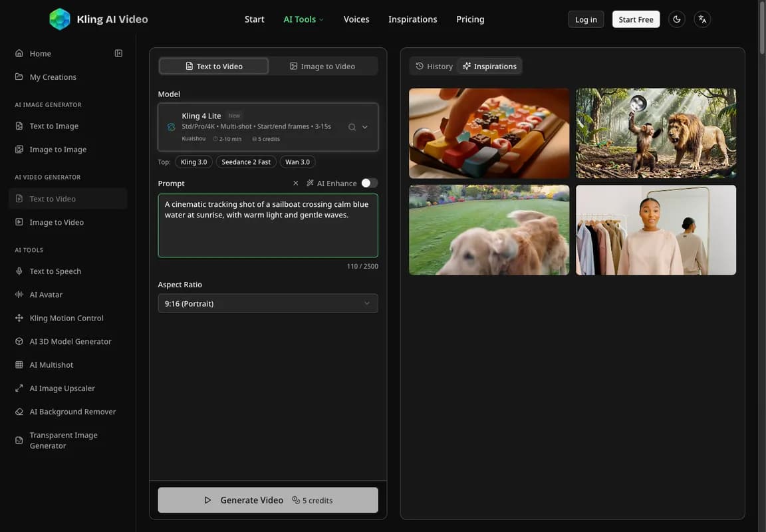
Task: Switch to the Inspirations tab
Action: [489, 66]
